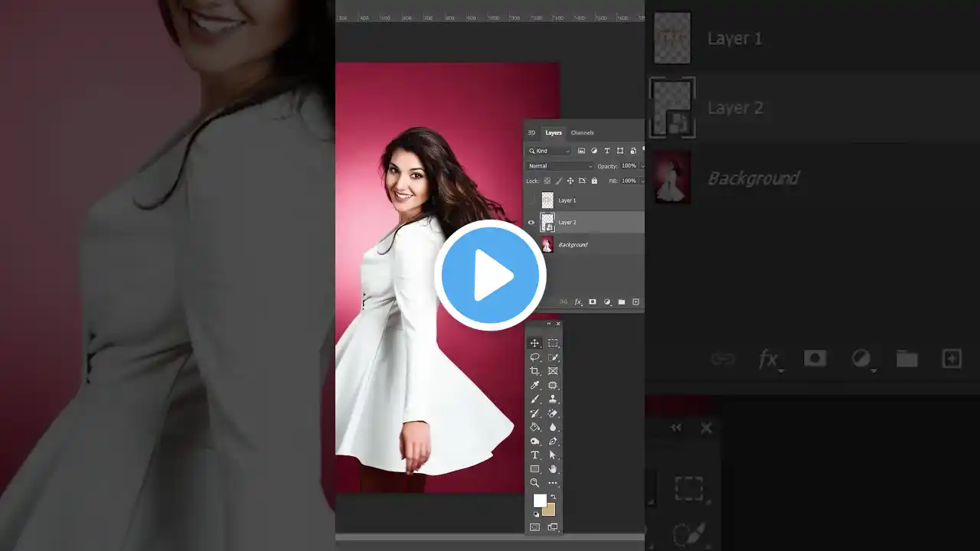Select the Lasso tool

[x=534, y=357]
